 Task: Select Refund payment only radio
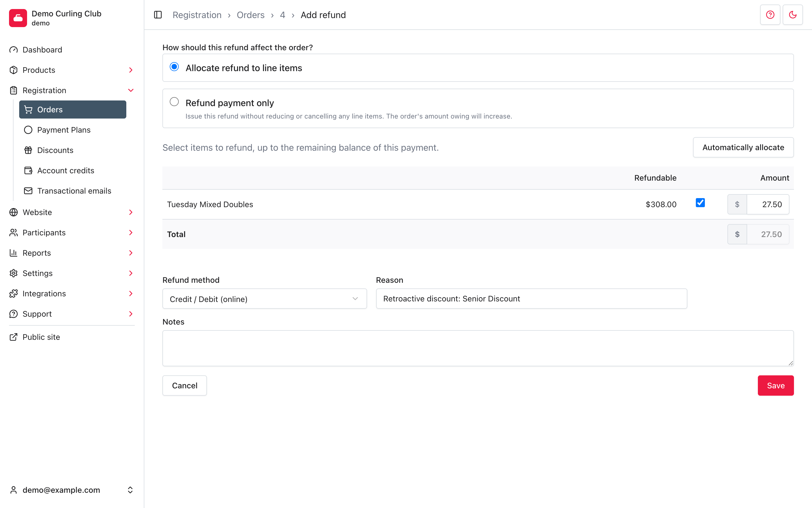click(x=174, y=102)
